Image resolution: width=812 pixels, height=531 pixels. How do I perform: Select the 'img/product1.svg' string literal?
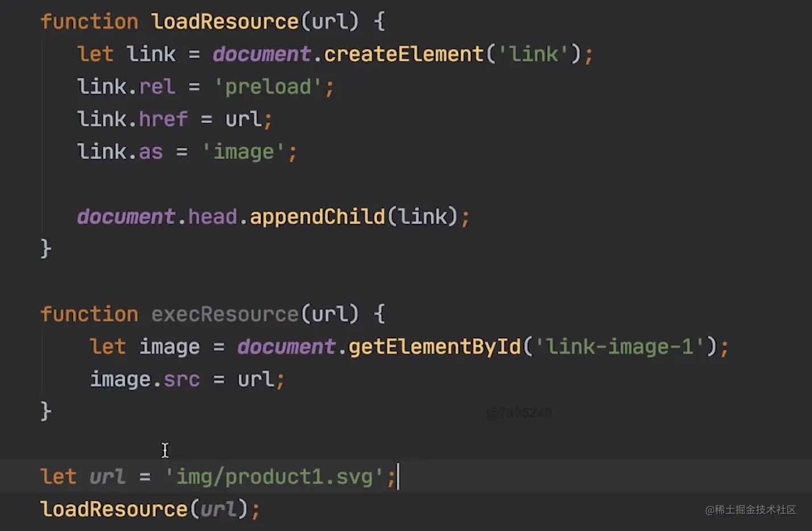275,476
